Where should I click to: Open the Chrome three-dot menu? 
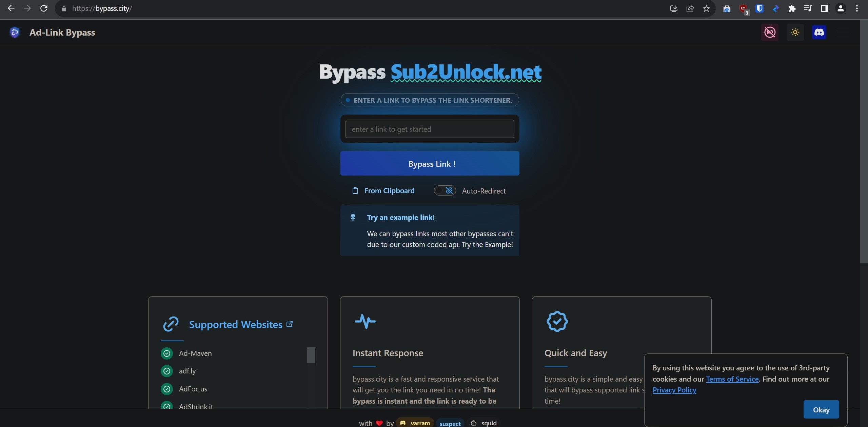tap(857, 8)
